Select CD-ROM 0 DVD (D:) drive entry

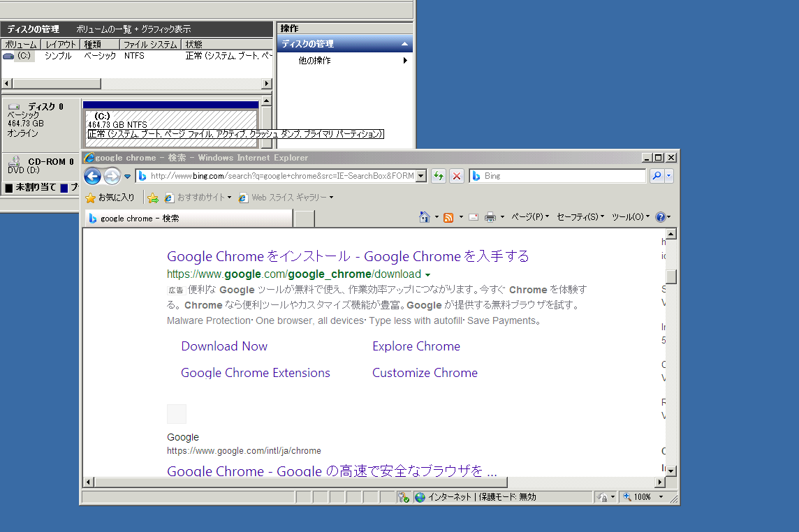41,165
